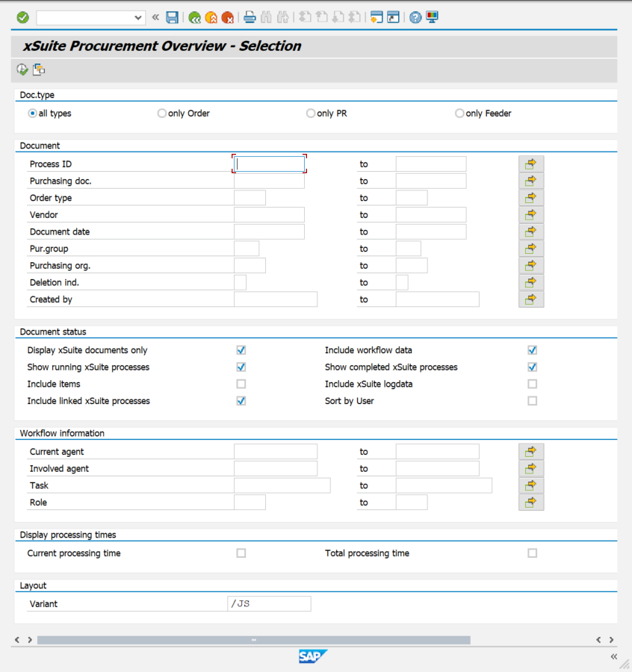This screenshot has height=672, width=632.
Task: Enable the 'Include items' checkbox
Action: 241,384
